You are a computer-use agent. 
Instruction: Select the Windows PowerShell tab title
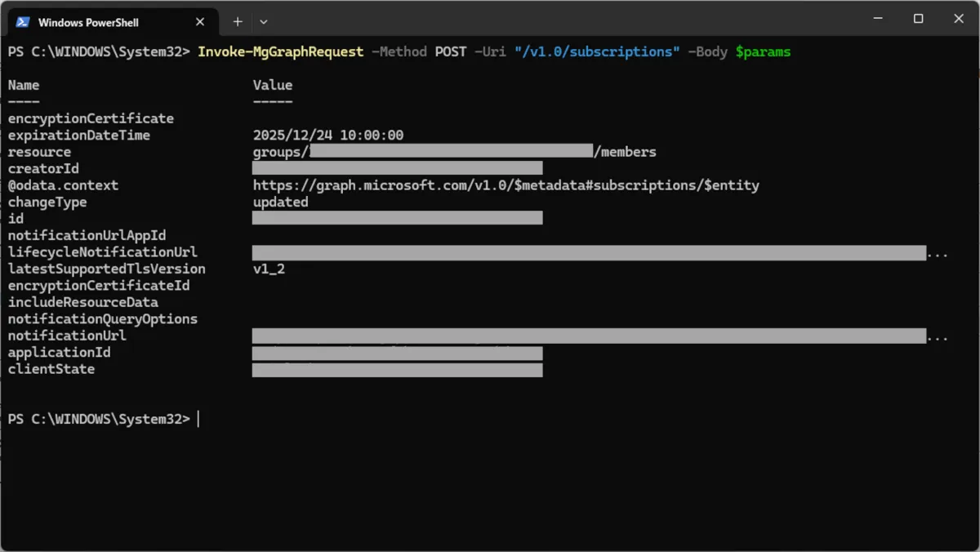coord(88,22)
